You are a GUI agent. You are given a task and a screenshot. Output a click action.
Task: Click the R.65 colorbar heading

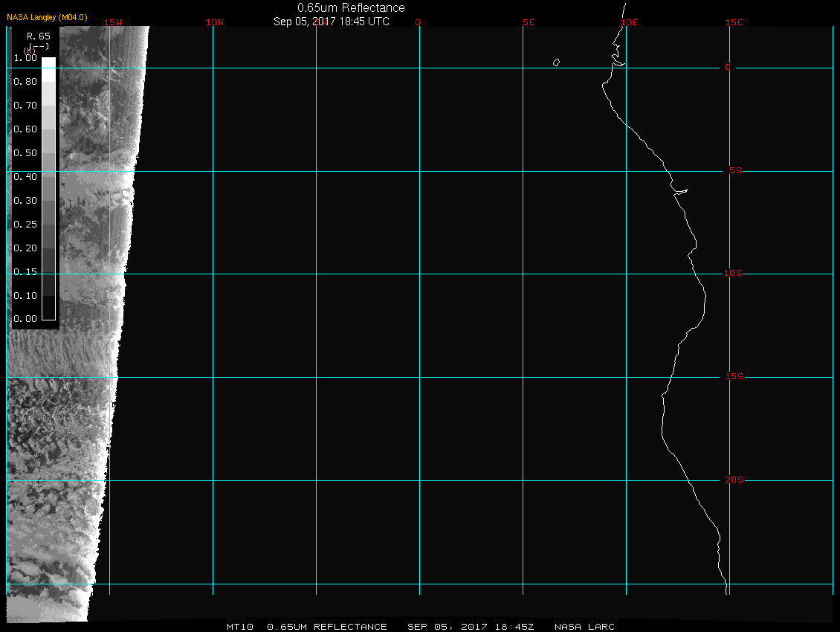pos(39,36)
